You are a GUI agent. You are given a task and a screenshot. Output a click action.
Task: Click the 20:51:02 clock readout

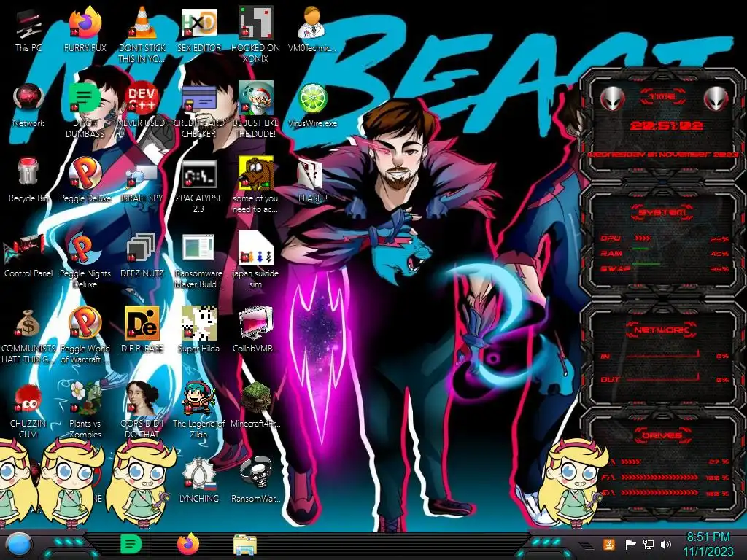coord(667,125)
